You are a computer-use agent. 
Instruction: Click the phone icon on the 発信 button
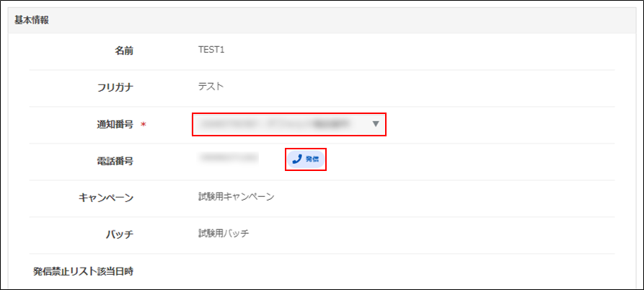(297, 159)
